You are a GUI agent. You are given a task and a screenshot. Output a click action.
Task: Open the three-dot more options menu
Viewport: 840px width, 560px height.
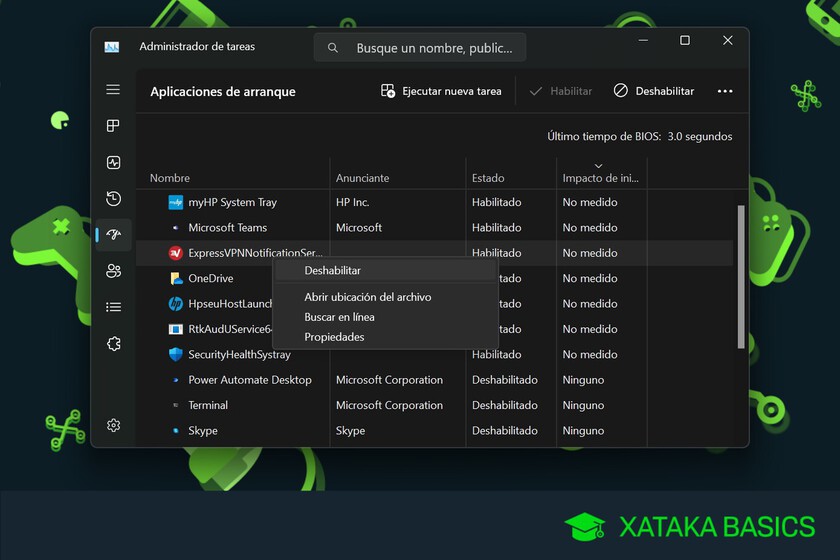[725, 91]
